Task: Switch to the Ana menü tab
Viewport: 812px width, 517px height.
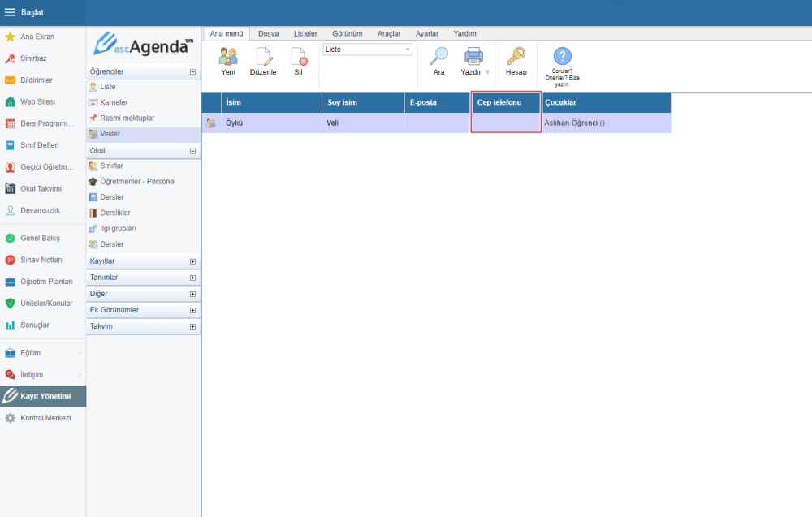Action: point(227,33)
